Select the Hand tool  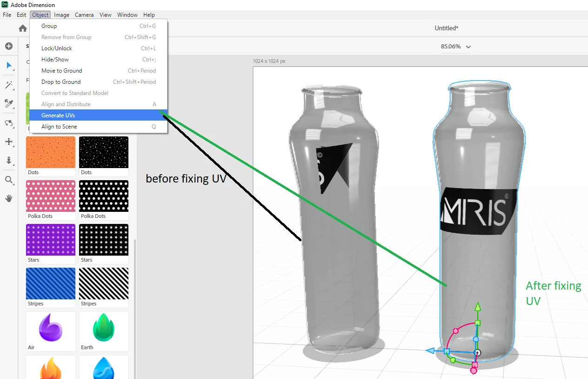tap(9, 198)
